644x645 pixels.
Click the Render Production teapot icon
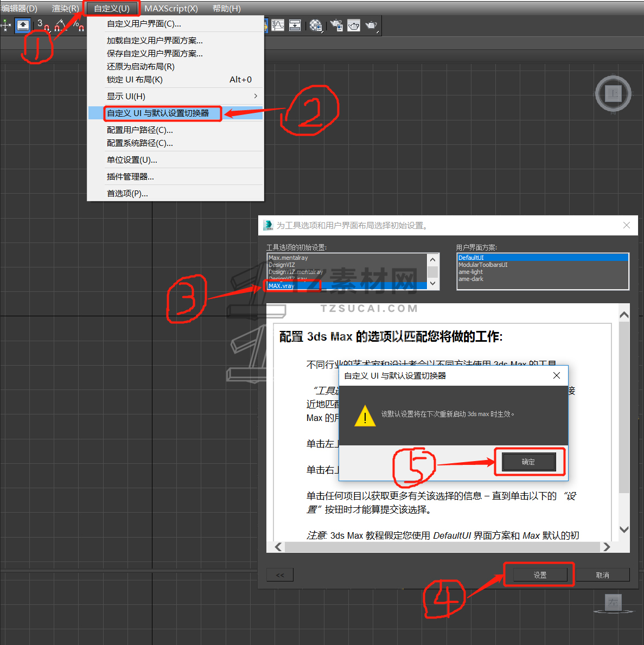[x=372, y=25]
